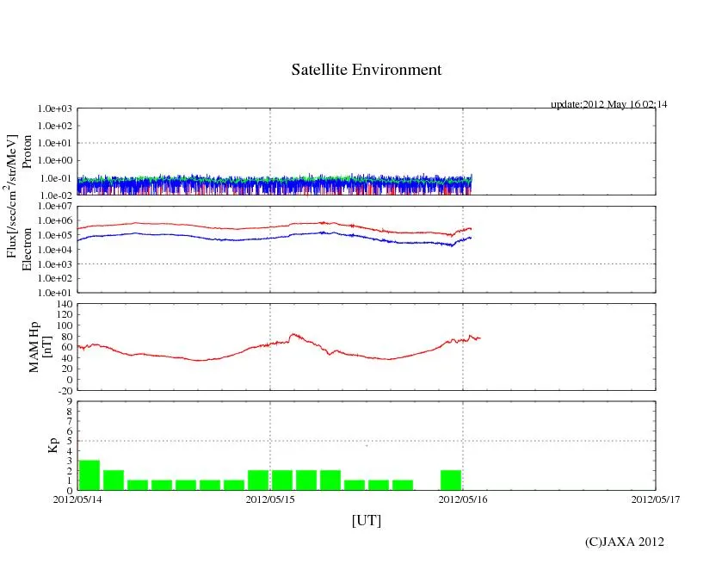Viewport: 728px width, 564px height.
Task: Click the x-axis date label '2012/05/15'
Action: click(270, 499)
